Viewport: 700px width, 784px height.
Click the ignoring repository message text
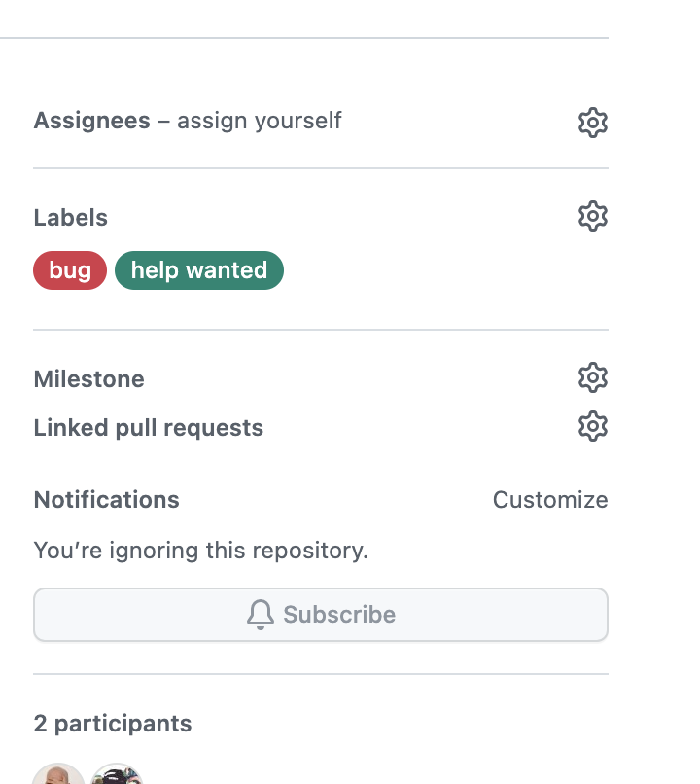[201, 550]
